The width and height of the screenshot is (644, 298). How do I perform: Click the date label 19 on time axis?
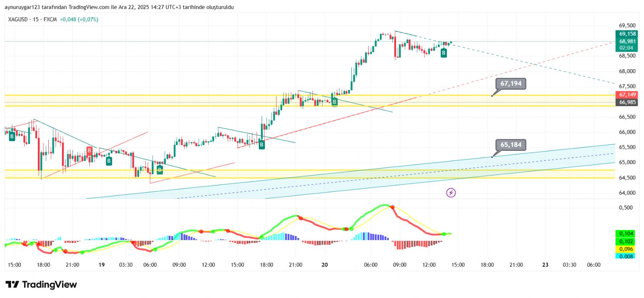[102, 265]
